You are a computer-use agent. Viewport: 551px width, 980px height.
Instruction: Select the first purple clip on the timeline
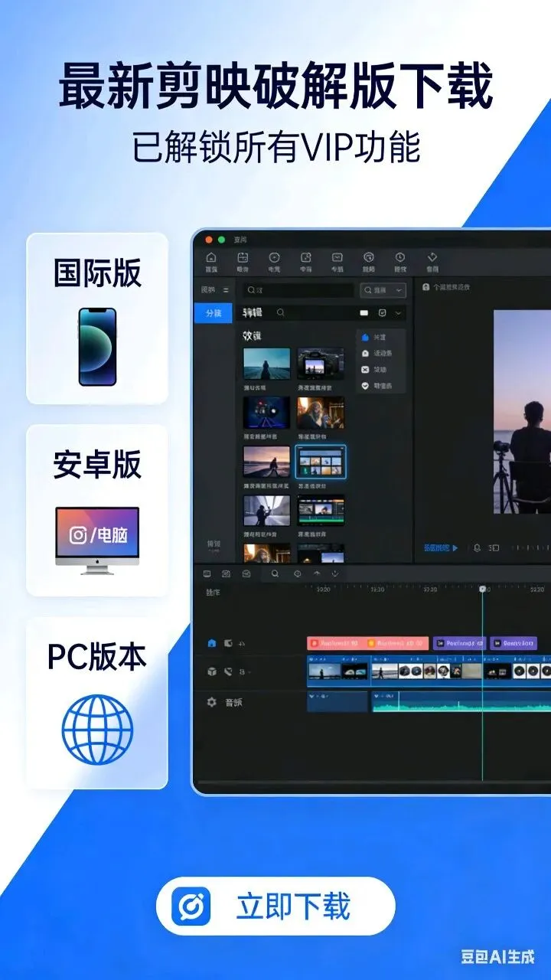(459, 644)
